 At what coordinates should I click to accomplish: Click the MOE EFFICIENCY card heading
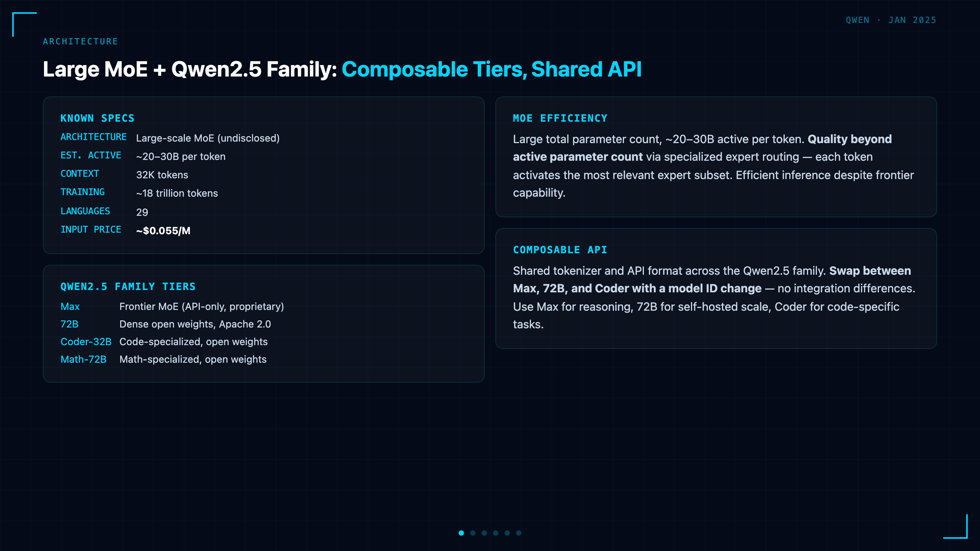560,118
